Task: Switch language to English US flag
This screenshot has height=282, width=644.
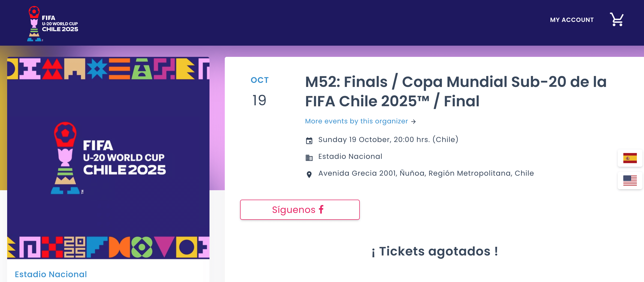Action: 630,181
